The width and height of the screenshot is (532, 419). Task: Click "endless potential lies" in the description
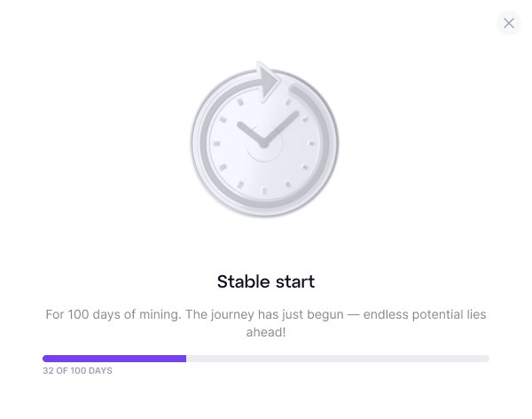click(x=425, y=314)
